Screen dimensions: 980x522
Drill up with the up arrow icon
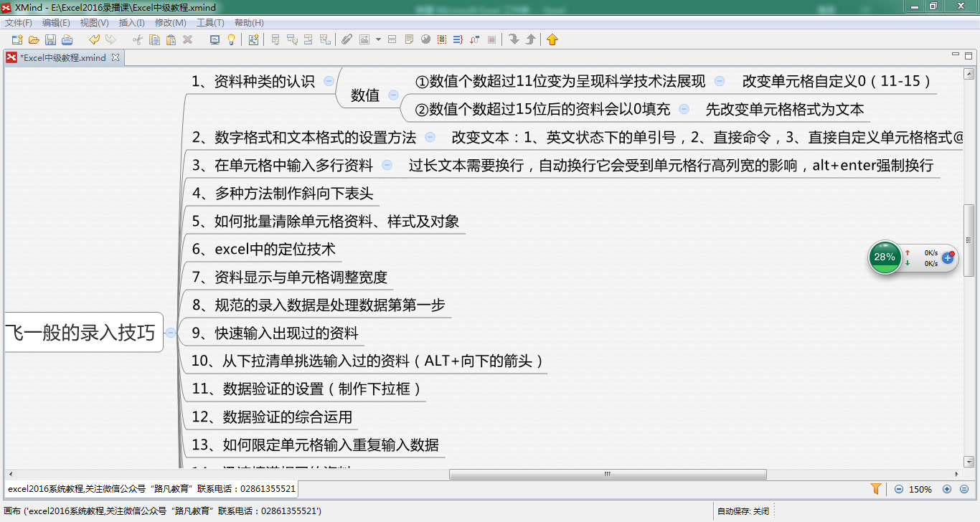coord(530,39)
